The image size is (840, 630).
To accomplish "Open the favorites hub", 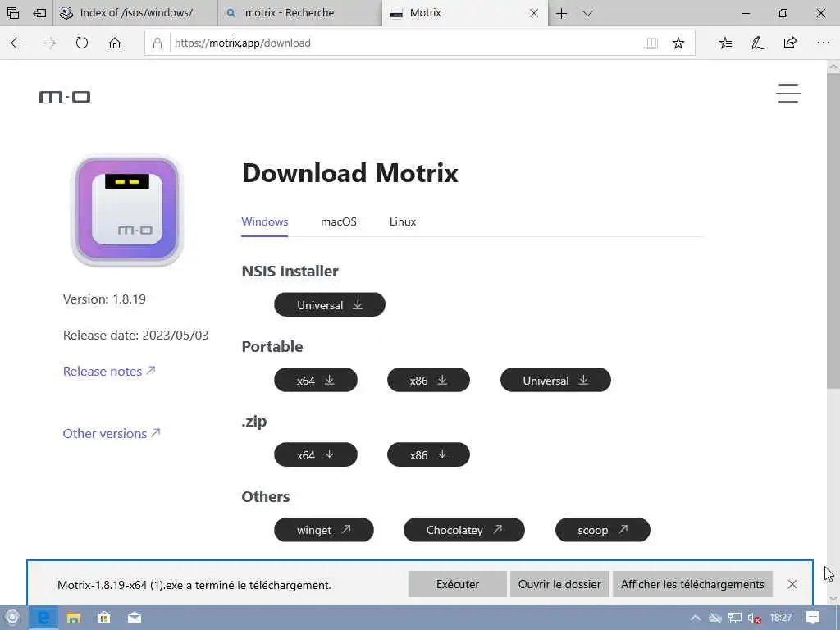I will (725, 43).
